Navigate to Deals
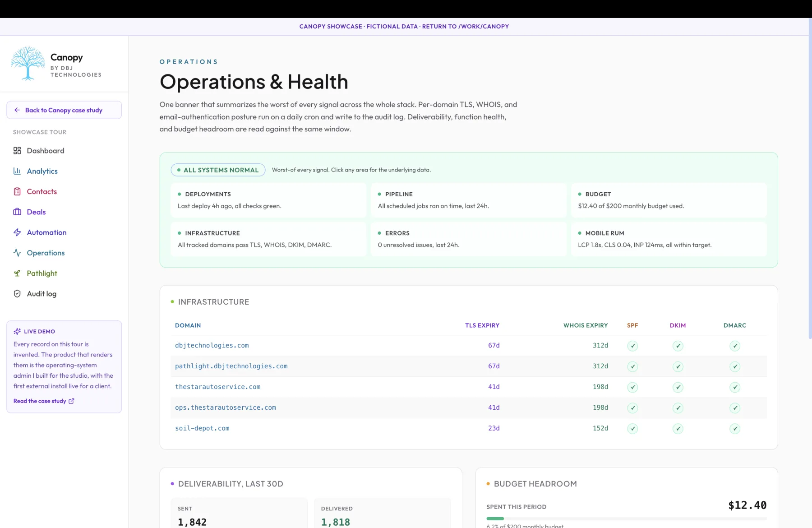This screenshot has width=812, height=528. point(64,212)
